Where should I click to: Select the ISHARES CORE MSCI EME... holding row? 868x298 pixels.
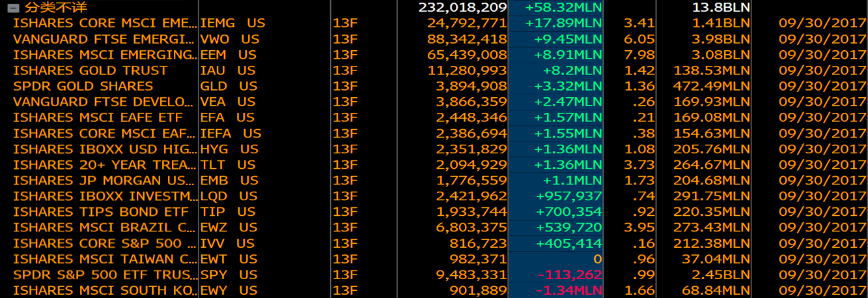434,23
